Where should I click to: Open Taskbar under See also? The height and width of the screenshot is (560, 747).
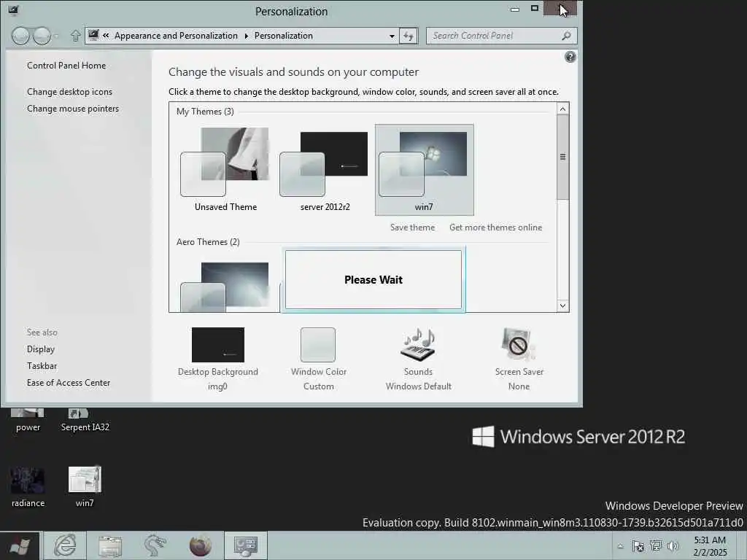click(42, 366)
